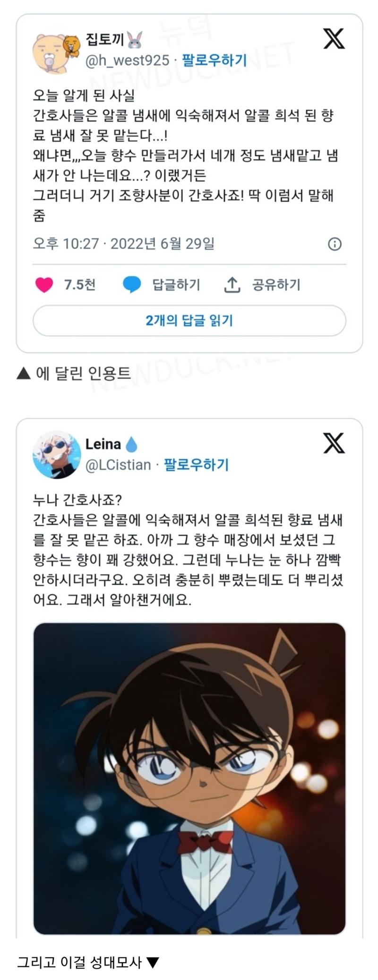Click the X logo on Leina's tweet

[334, 443]
